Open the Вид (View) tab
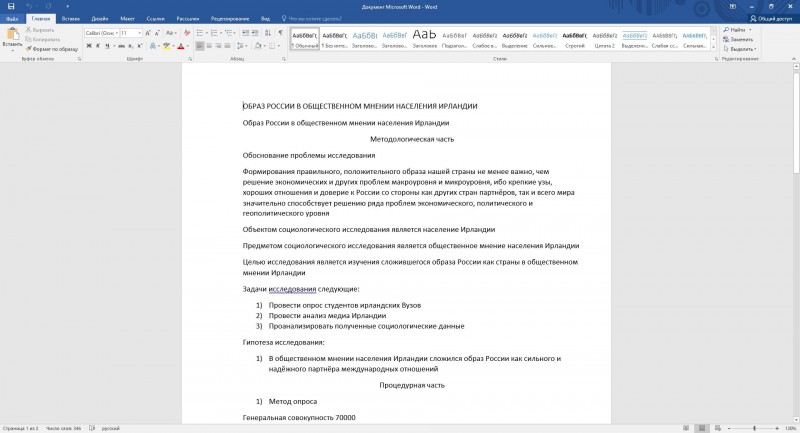800x433 pixels. click(265, 19)
